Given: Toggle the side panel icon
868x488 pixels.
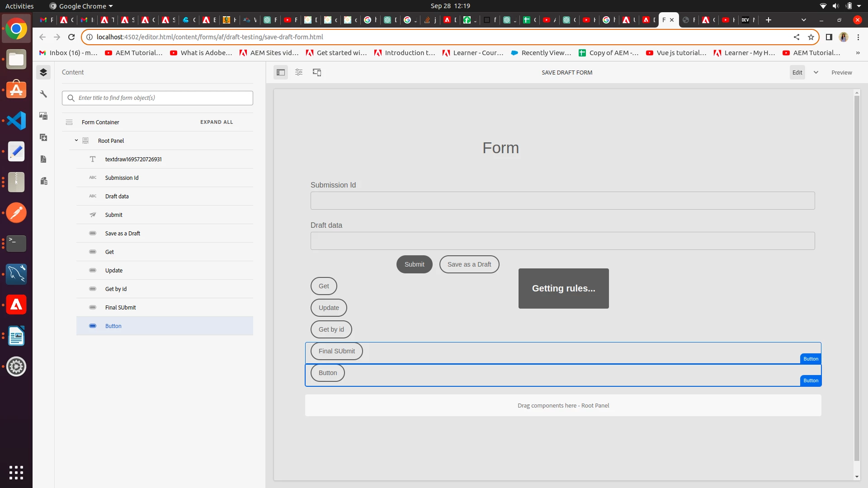Looking at the screenshot, I should (x=281, y=72).
